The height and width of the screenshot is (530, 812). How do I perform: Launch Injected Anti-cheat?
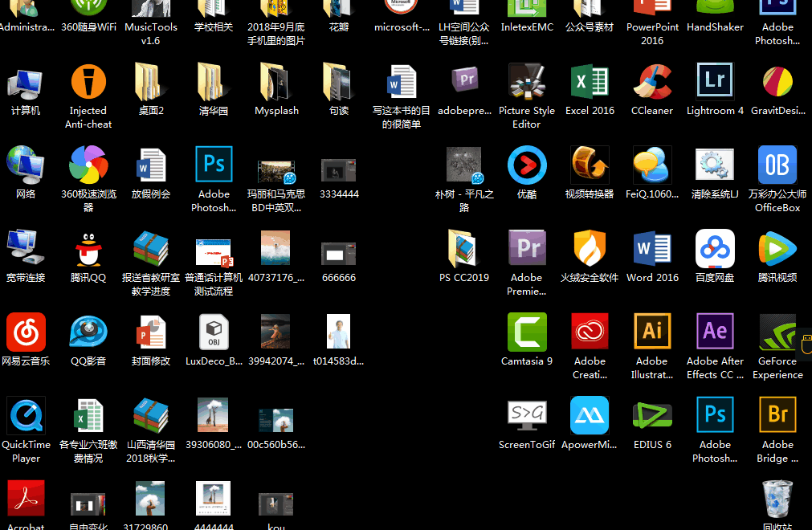tap(88, 82)
